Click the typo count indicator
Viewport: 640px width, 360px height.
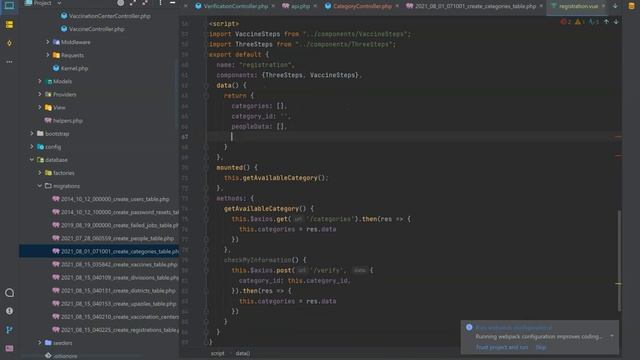point(593,22)
